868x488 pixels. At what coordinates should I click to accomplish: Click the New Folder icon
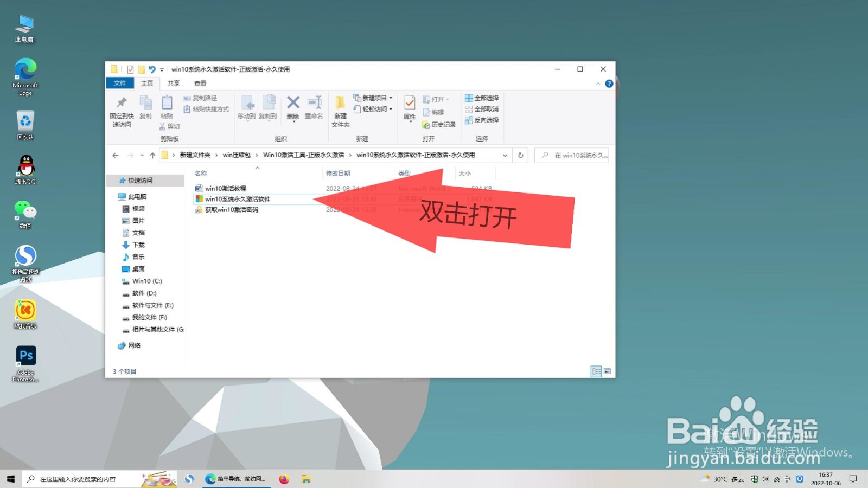[340, 102]
